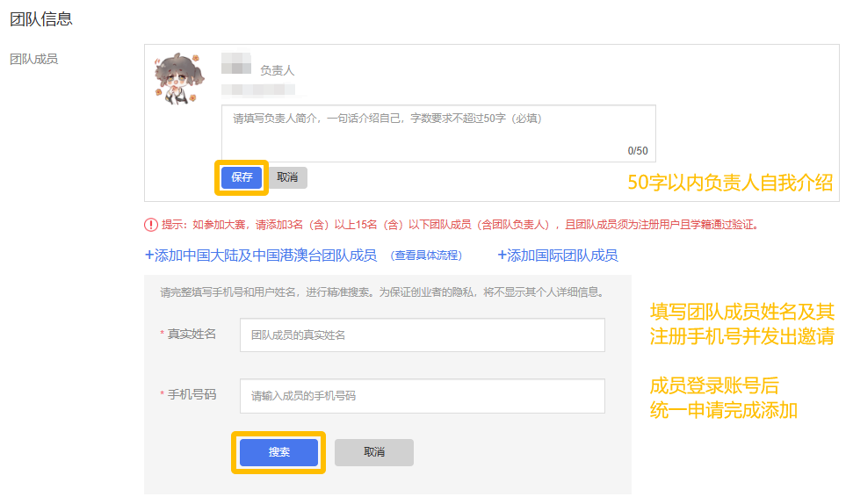Click the 0/50 character counter
This screenshot has height=504, width=853.
[x=637, y=151]
